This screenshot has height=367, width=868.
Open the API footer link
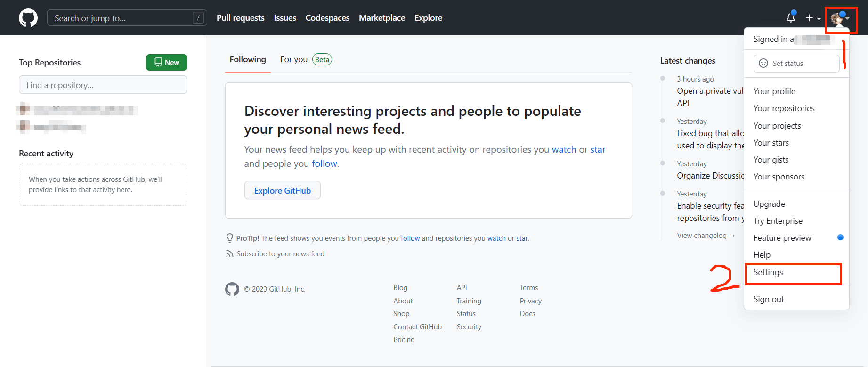coord(462,288)
